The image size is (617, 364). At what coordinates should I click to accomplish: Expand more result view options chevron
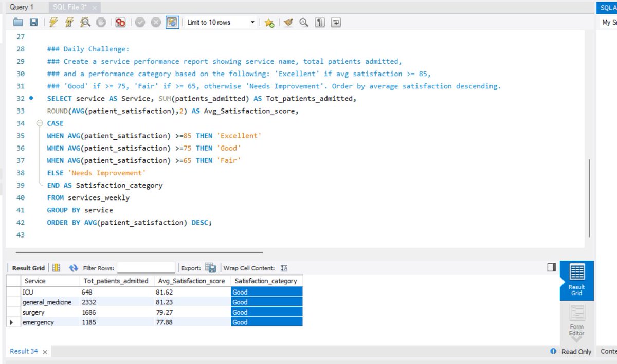click(577, 339)
